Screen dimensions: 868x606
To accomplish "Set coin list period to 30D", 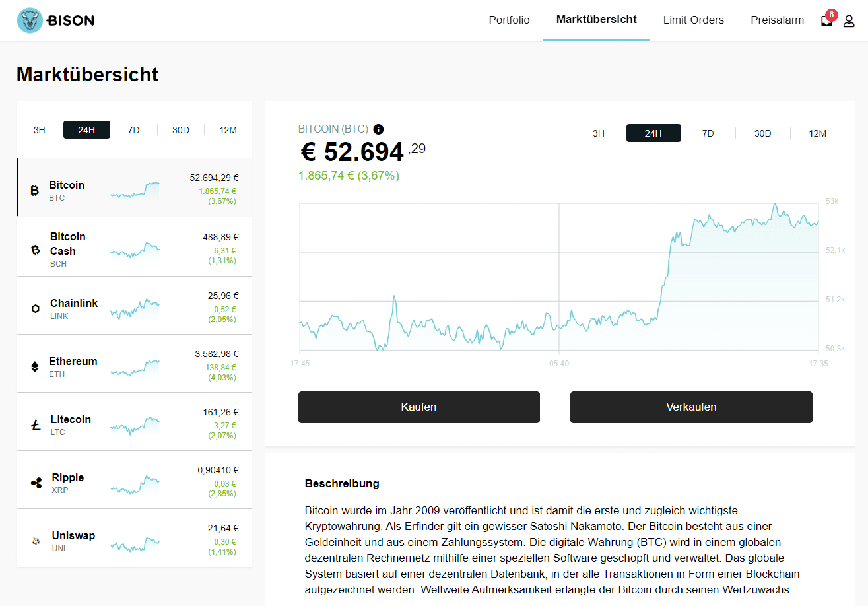I will point(181,130).
